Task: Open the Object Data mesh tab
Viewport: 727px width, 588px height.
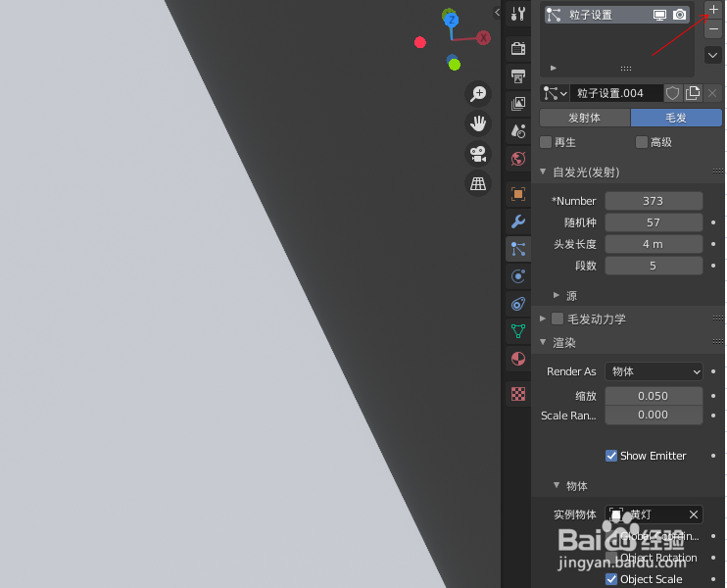Action: pos(518,331)
